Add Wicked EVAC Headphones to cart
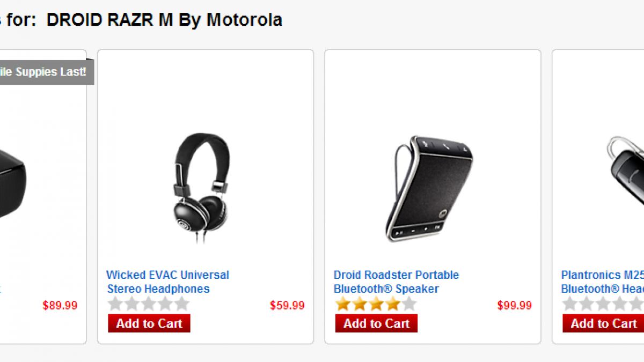The height and width of the screenshot is (362, 644). tap(149, 323)
